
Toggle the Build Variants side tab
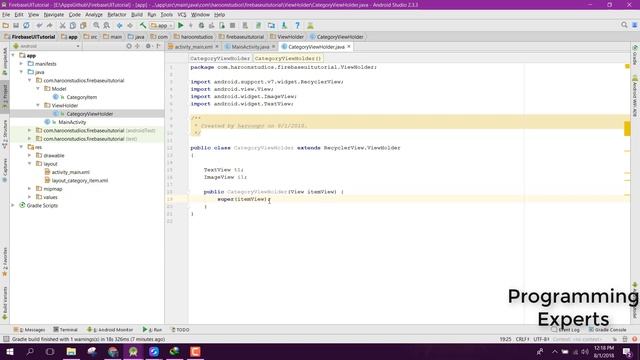tap(5, 303)
